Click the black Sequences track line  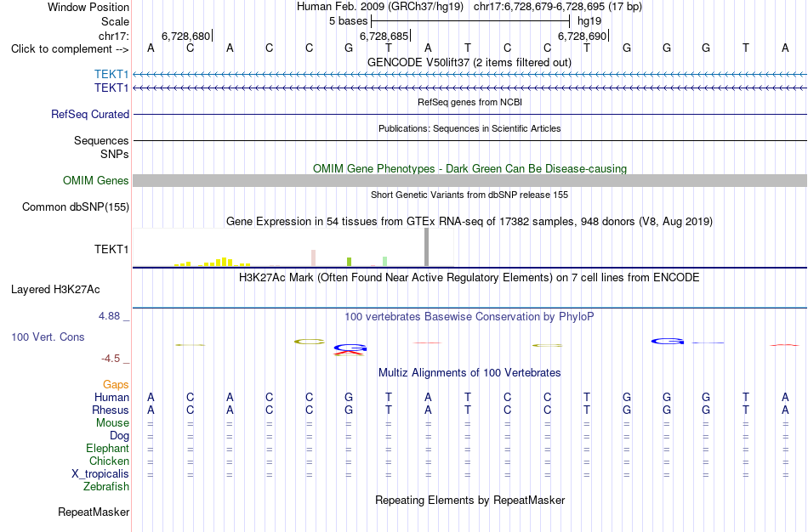pos(469,140)
